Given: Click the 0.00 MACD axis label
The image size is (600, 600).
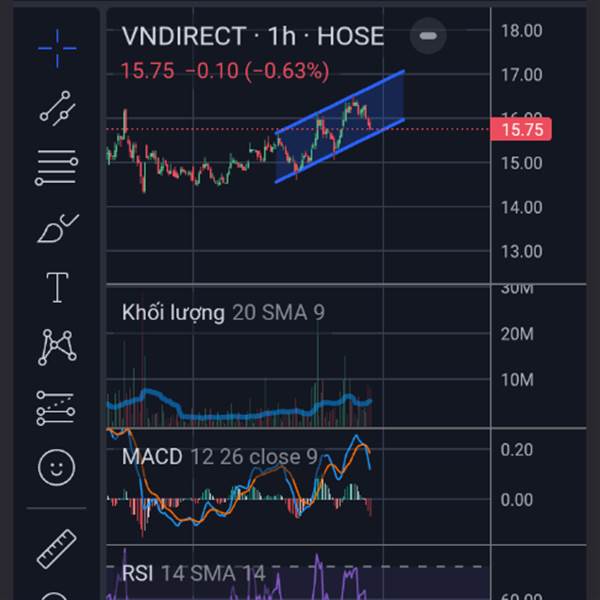Looking at the screenshot, I should [517, 500].
